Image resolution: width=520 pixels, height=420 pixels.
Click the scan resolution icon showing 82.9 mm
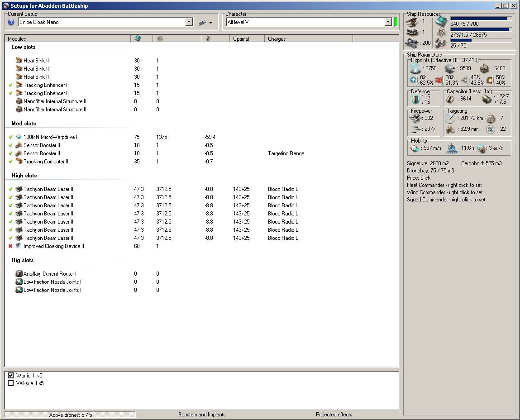pyautogui.click(x=450, y=129)
